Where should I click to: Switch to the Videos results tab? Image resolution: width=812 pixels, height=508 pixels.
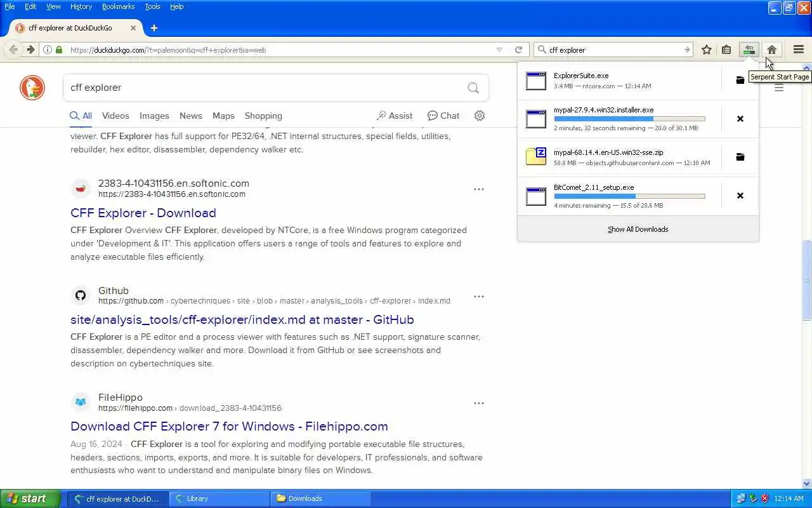115,116
